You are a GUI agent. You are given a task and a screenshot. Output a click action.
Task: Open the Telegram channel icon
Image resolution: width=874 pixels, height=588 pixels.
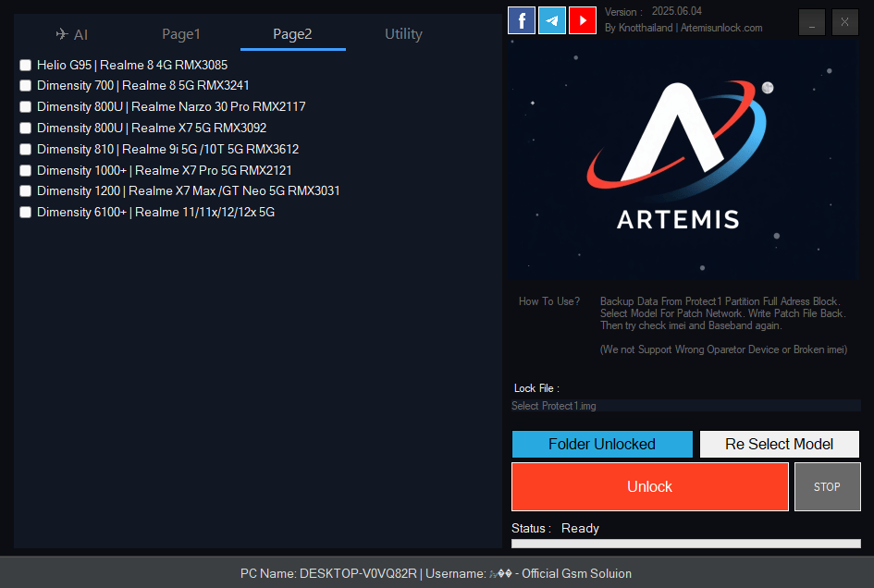552,19
